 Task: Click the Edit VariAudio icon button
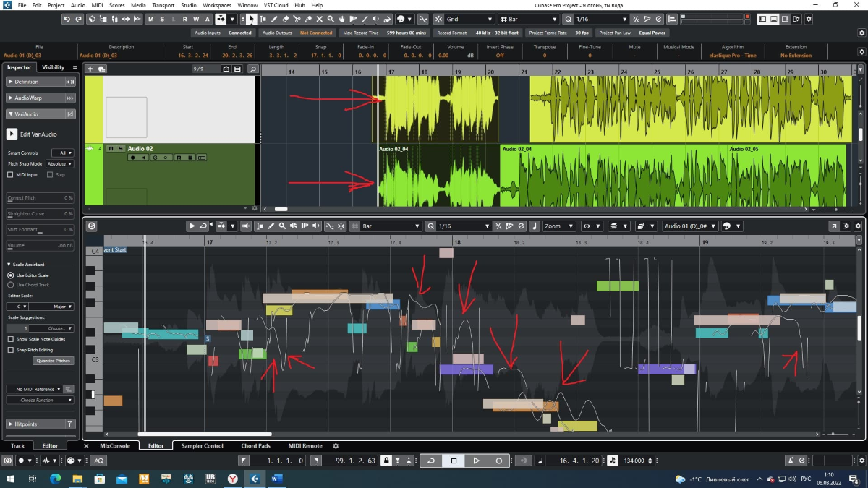coord(12,134)
